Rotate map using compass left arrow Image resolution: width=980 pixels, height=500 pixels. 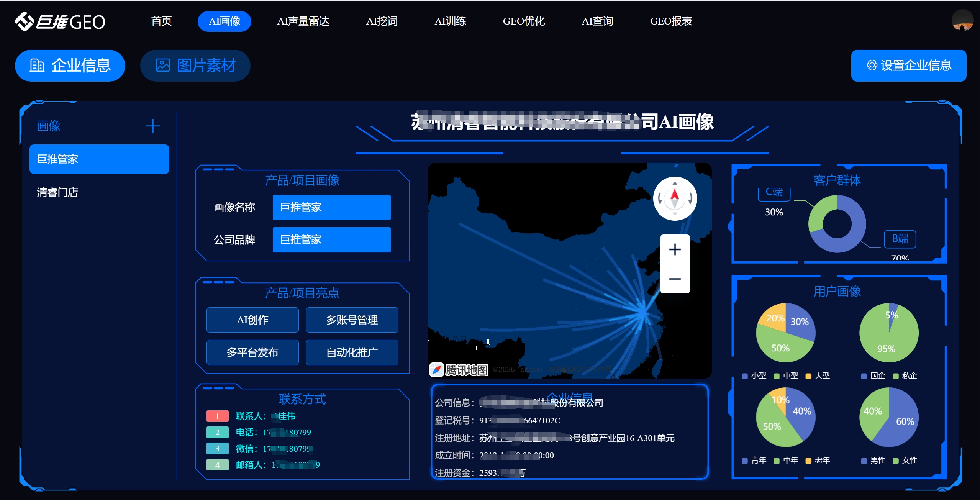tap(660, 198)
